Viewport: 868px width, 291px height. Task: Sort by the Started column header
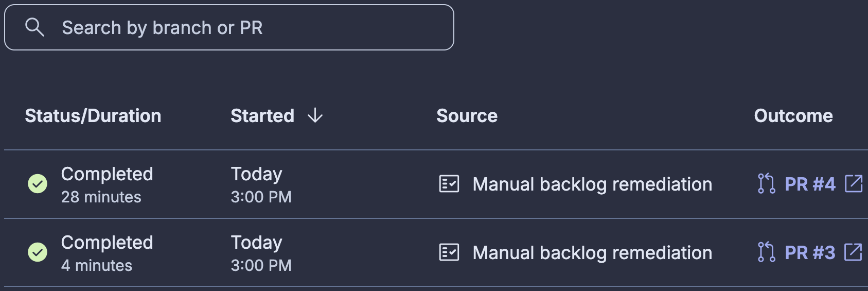(x=262, y=116)
